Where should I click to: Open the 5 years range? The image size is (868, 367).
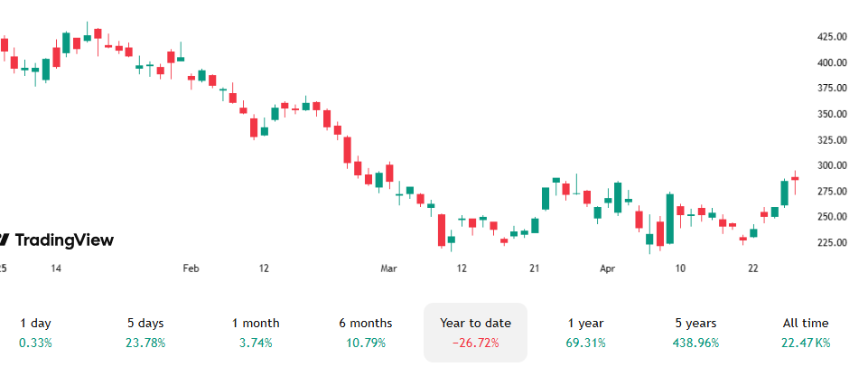695,332
